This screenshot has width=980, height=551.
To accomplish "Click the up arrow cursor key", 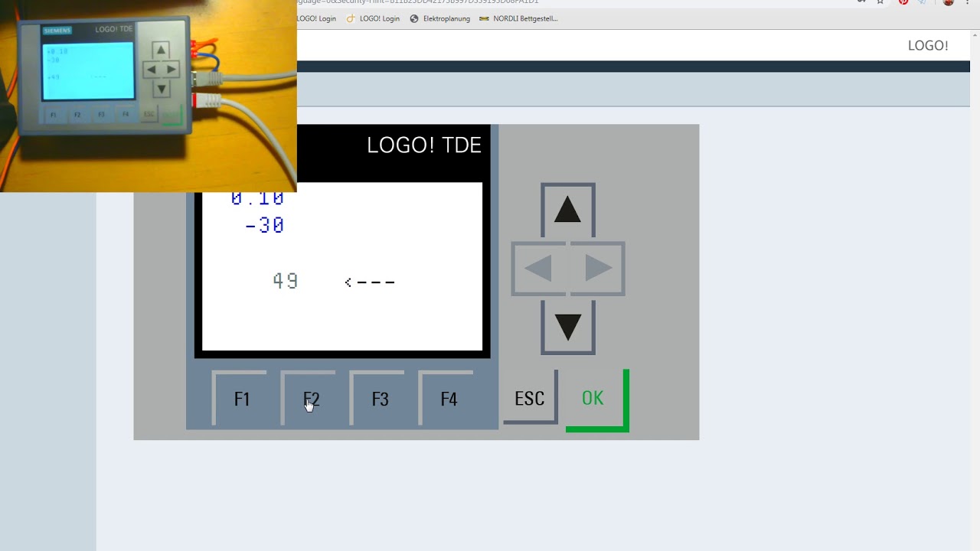I will coord(567,210).
